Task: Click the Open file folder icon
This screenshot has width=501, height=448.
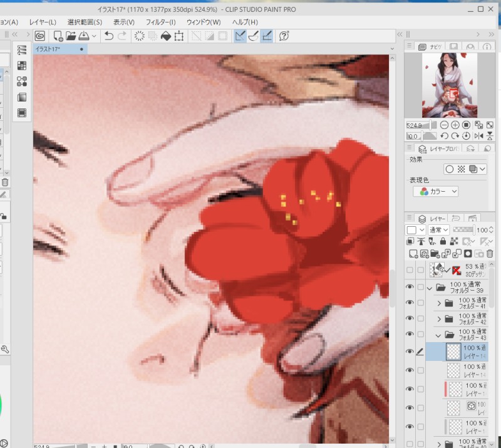Action: point(71,36)
